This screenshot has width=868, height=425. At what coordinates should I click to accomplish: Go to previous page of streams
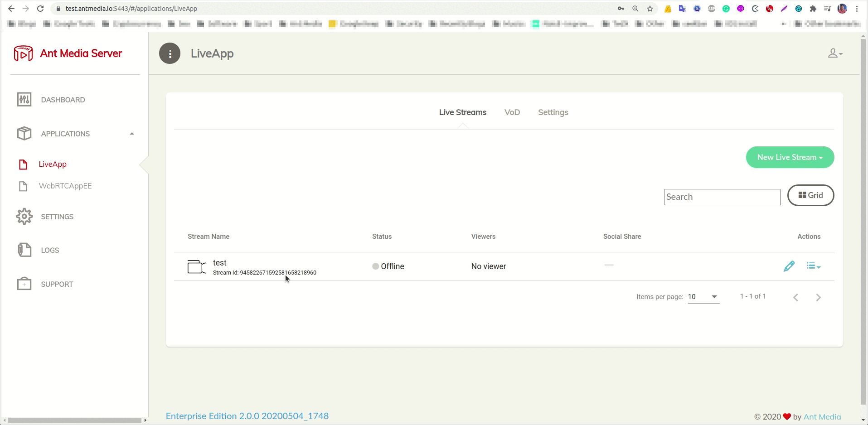(795, 297)
